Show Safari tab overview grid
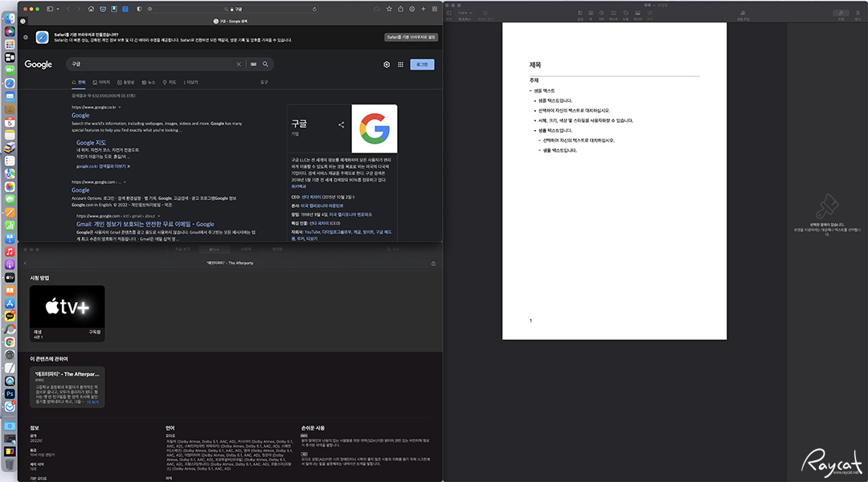 click(435, 9)
